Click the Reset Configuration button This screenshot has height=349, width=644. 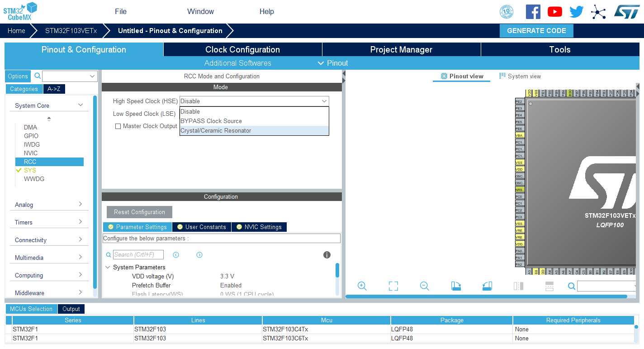point(139,212)
